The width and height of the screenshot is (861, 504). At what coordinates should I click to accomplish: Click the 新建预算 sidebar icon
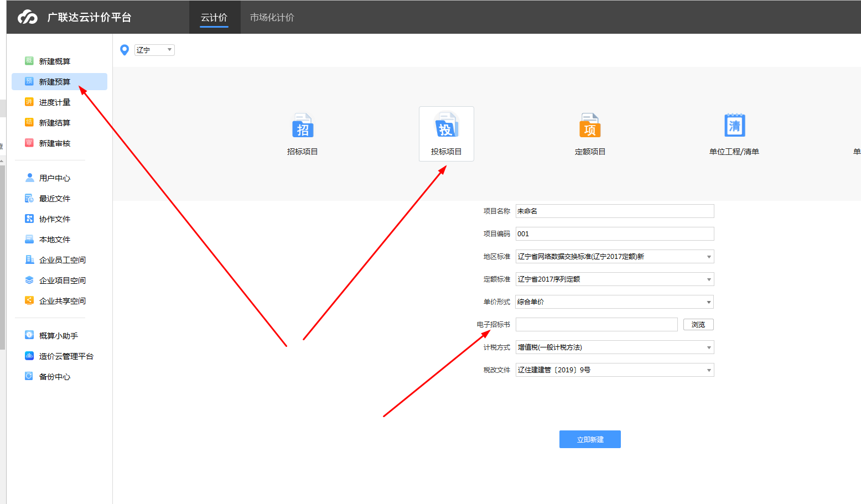[x=29, y=81]
